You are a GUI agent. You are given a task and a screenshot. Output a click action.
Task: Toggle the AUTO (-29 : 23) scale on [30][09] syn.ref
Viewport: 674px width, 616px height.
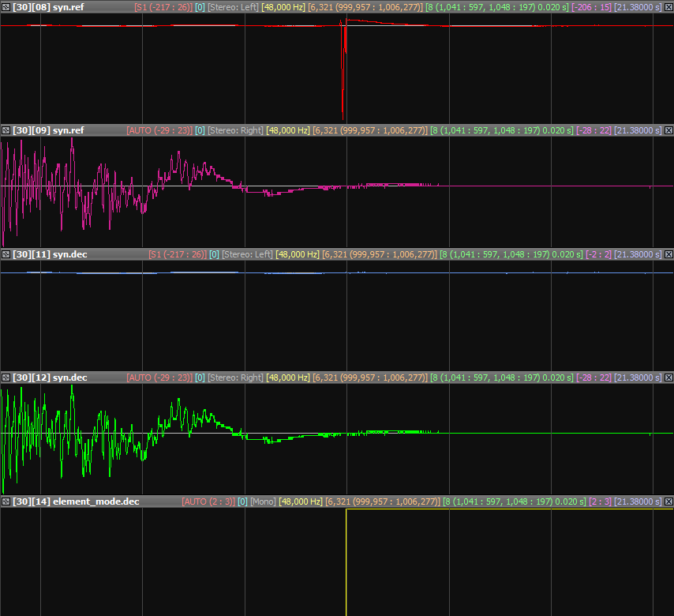(159, 130)
